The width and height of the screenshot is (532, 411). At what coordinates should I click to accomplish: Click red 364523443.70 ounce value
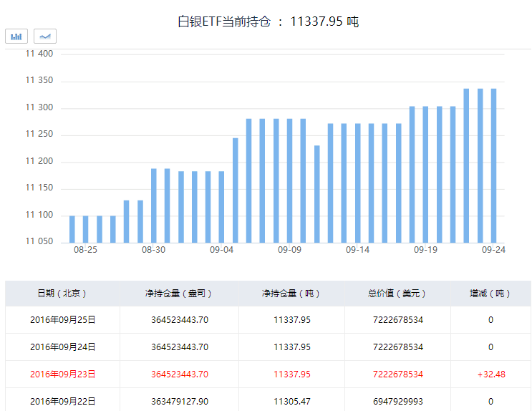pos(180,374)
